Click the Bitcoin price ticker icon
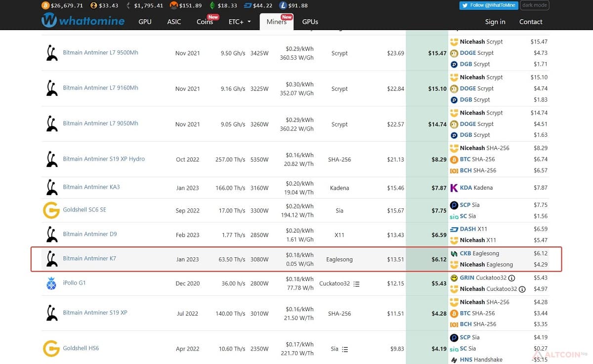Viewport: 593px width, 364px height. click(x=45, y=5)
